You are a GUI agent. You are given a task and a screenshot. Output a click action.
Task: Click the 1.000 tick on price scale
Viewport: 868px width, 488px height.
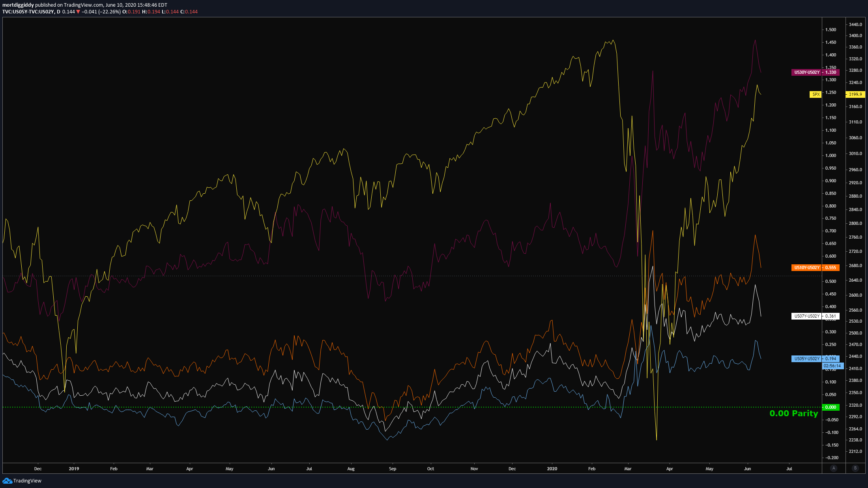coord(831,155)
